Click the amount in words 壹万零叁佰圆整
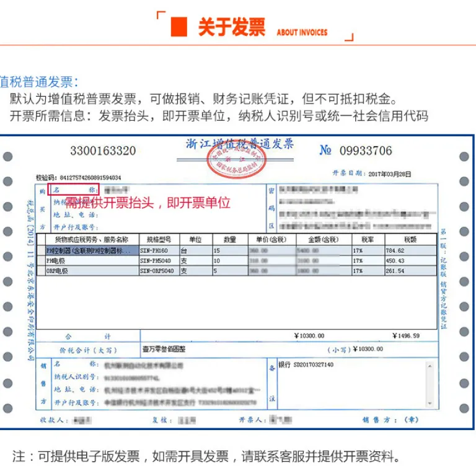Viewport: 476px width, 476px height. [164, 349]
